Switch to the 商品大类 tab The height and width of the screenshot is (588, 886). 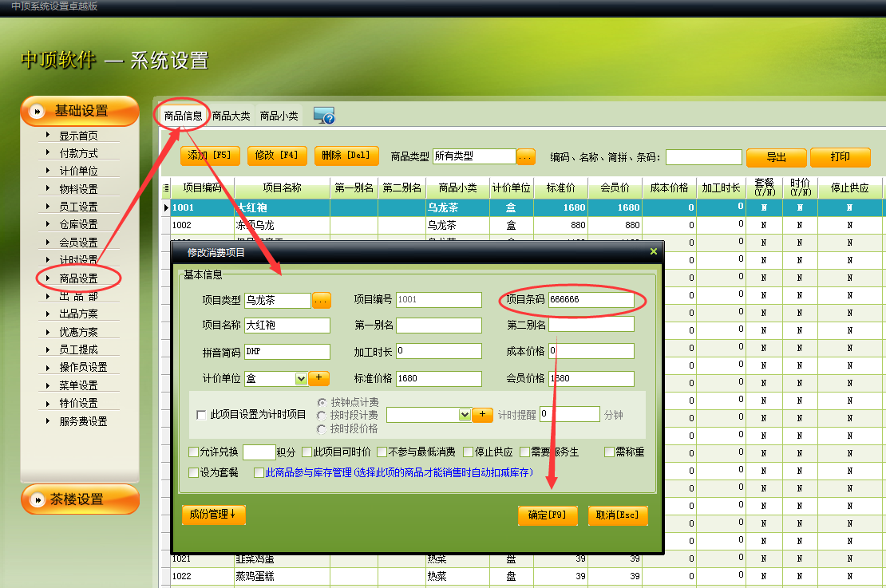point(231,116)
